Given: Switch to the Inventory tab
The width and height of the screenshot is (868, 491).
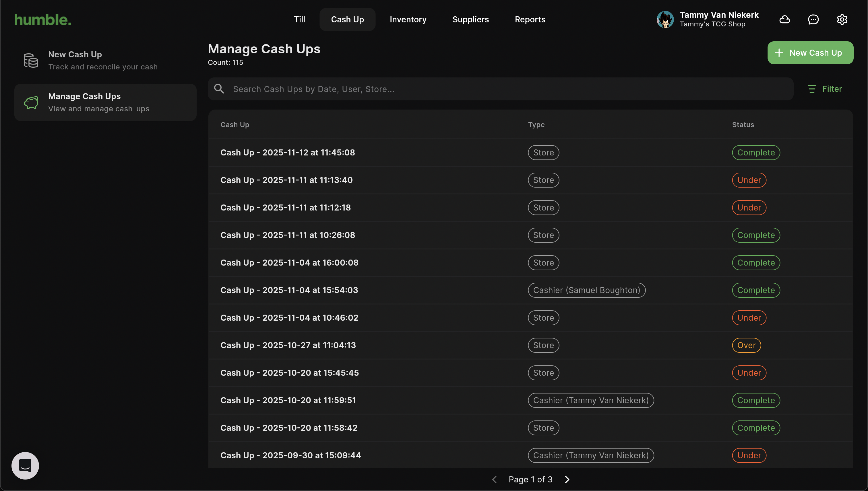Looking at the screenshot, I should pyautogui.click(x=408, y=20).
